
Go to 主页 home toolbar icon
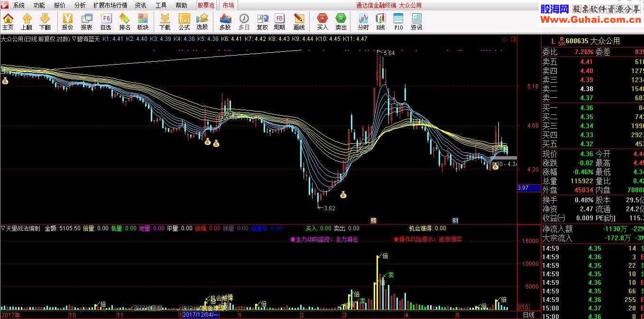click(8, 21)
